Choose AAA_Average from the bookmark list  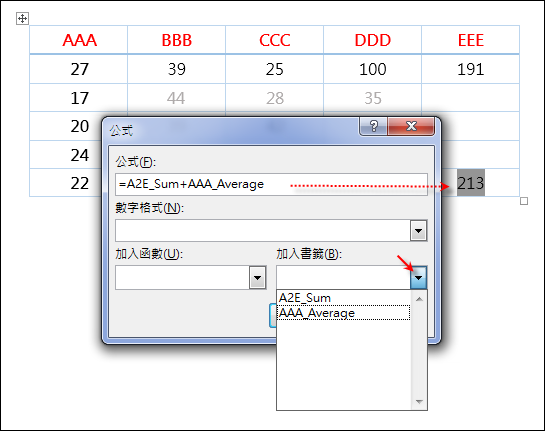click(x=343, y=313)
